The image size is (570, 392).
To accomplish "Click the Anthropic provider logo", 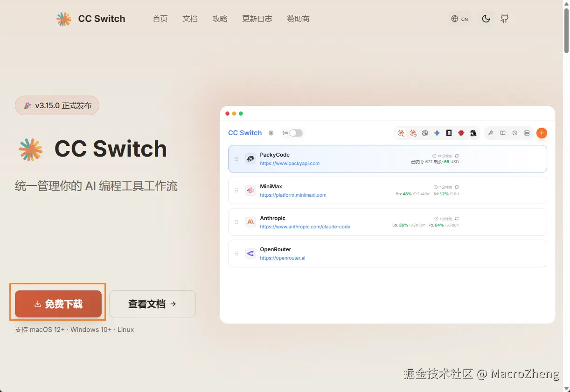I will point(250,222).
